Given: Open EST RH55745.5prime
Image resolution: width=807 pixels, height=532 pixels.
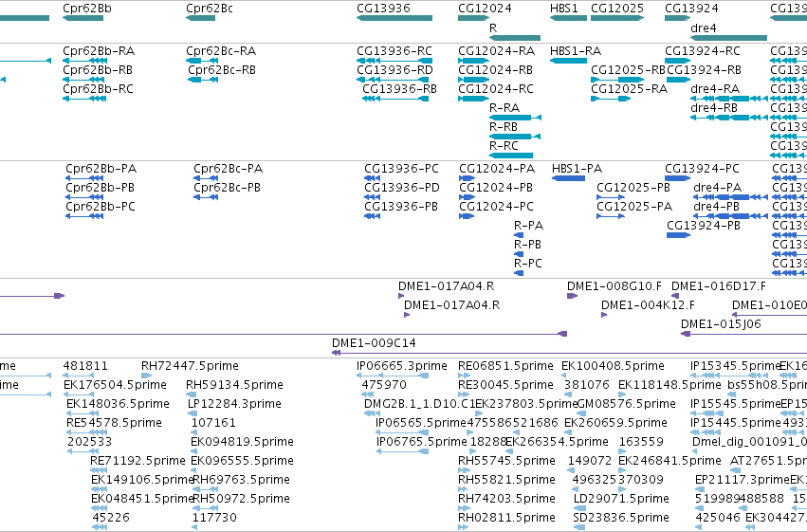Looking at the screenshot, I should pyautogui.click(x=507, y=462).
